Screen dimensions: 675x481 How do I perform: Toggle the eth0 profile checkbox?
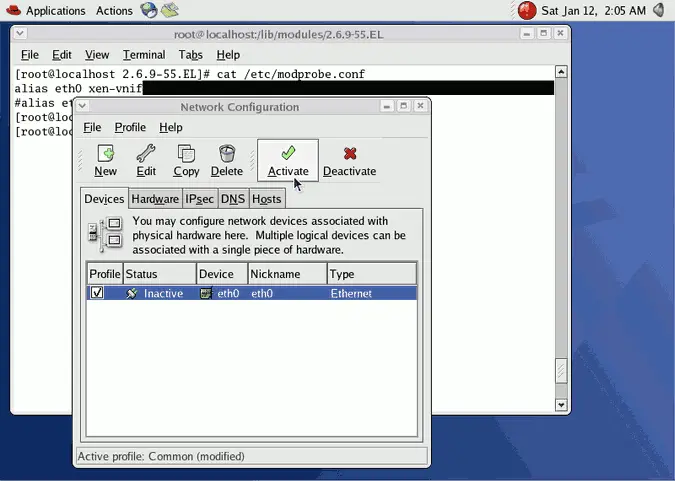point(97,293)
